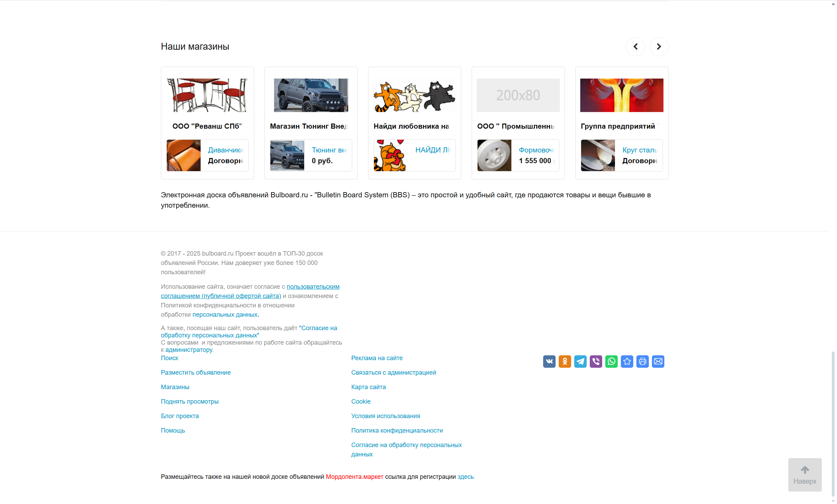Share by email envelope icon
Screen dimensions: 837x504
coord(658,361)
